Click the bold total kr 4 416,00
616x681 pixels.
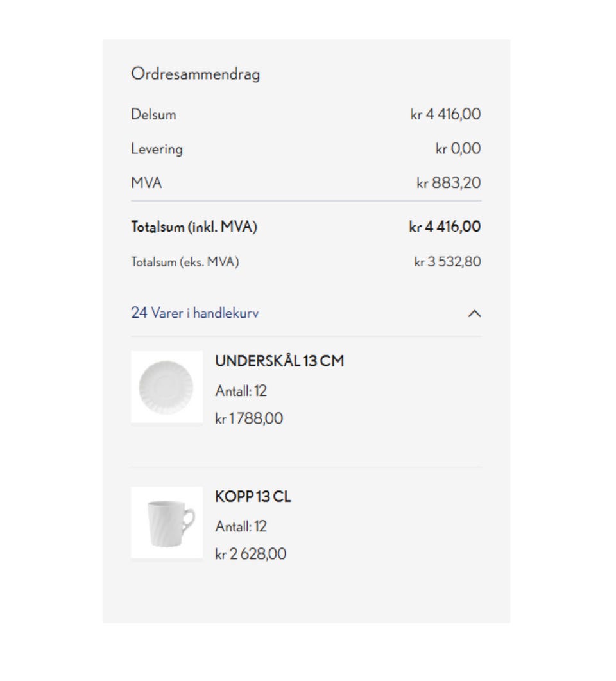click(x=445, y=227)
